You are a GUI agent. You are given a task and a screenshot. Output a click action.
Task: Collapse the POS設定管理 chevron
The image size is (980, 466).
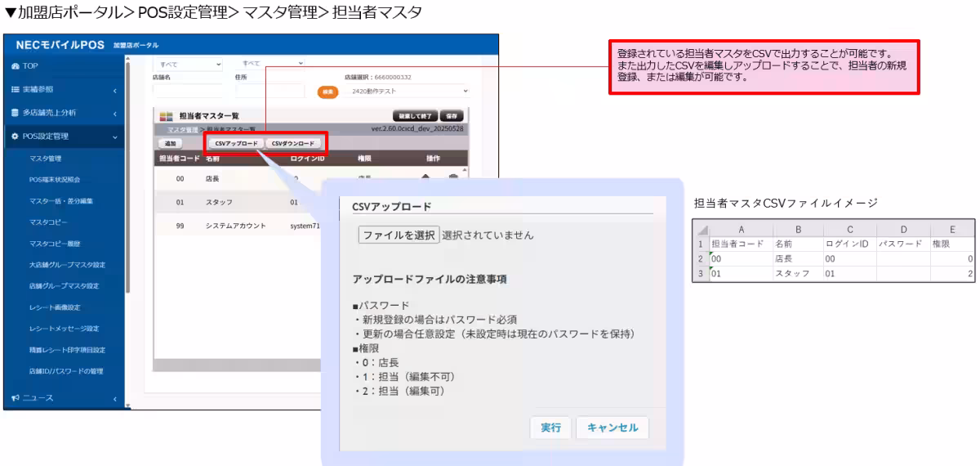(x=115, y=136)
